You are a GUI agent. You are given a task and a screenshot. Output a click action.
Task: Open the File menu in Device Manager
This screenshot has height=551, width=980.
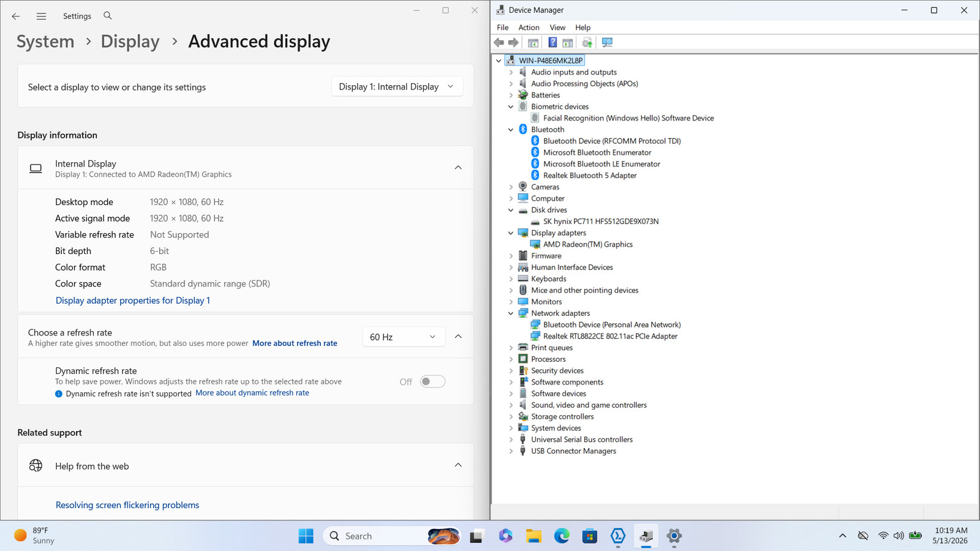502,28
